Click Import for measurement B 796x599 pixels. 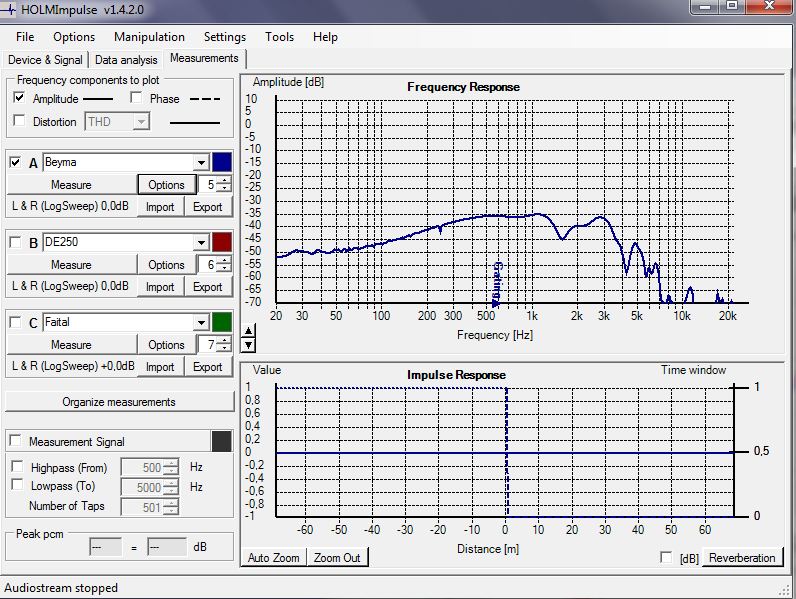pyautogui.click(x=160, y=287)
